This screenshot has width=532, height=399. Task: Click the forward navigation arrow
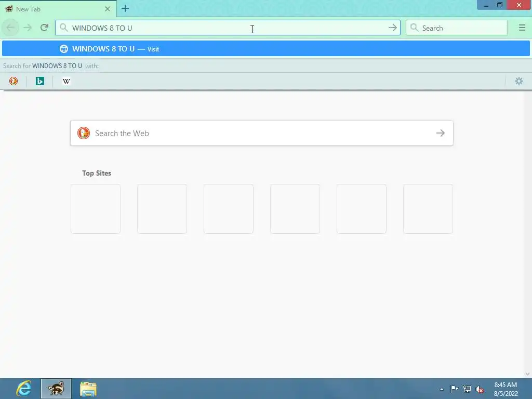[28, 28]
